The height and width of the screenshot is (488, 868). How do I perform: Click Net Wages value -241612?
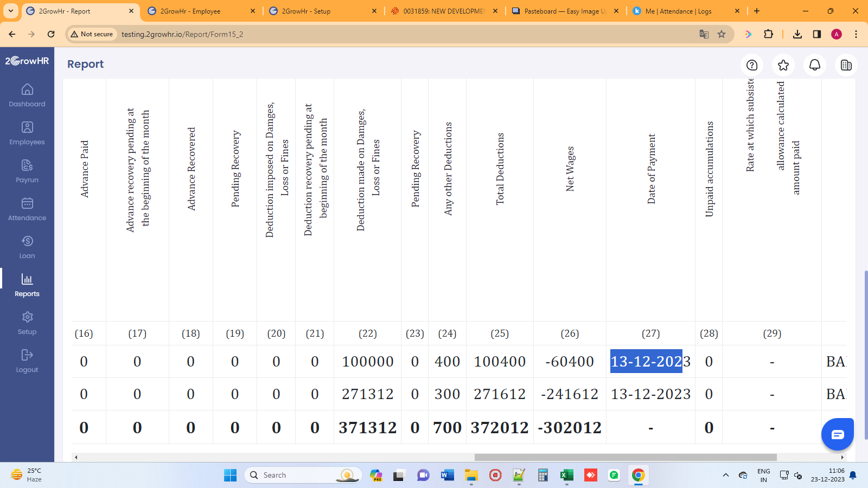pyautogui.click(x=570, y=394)
